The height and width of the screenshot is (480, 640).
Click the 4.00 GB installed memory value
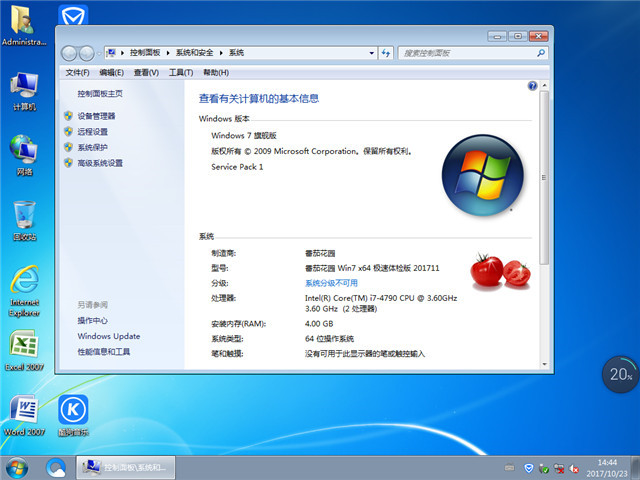[319, 324]
